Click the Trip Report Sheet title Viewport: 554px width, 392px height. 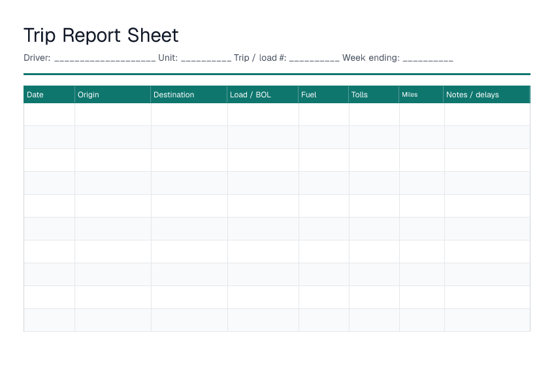pyautogui.click(x=101, y=35)
